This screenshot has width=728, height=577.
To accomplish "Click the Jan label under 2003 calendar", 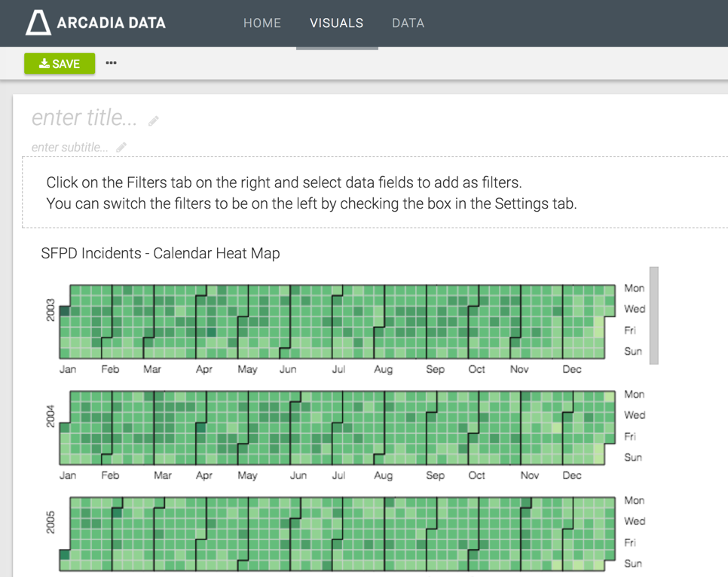I will (68, 369).
